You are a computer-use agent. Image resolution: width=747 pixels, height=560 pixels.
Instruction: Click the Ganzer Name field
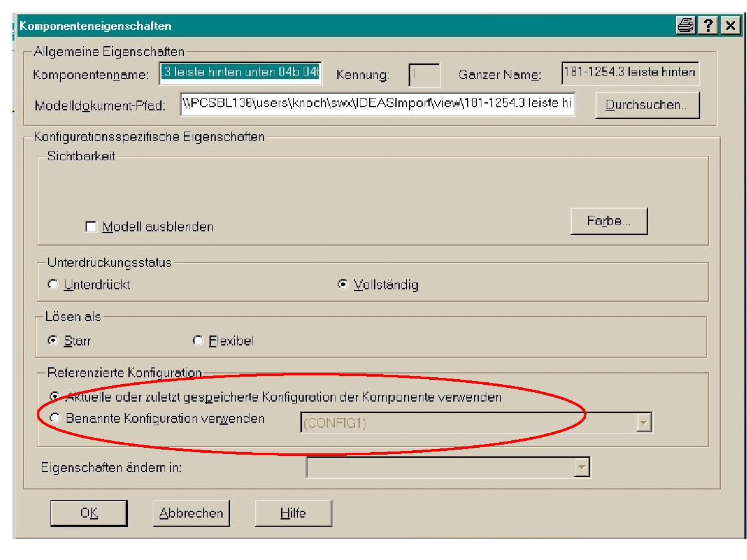click(x=630, y=73)
